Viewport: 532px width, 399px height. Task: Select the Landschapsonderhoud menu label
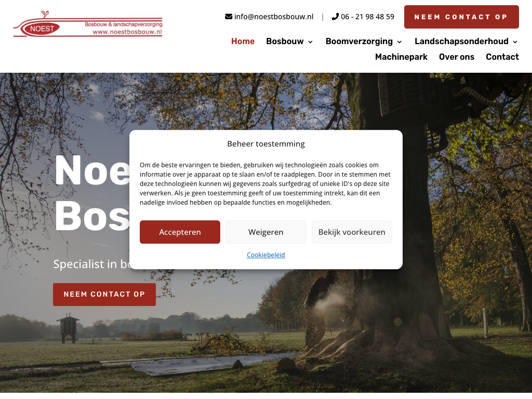461,41
